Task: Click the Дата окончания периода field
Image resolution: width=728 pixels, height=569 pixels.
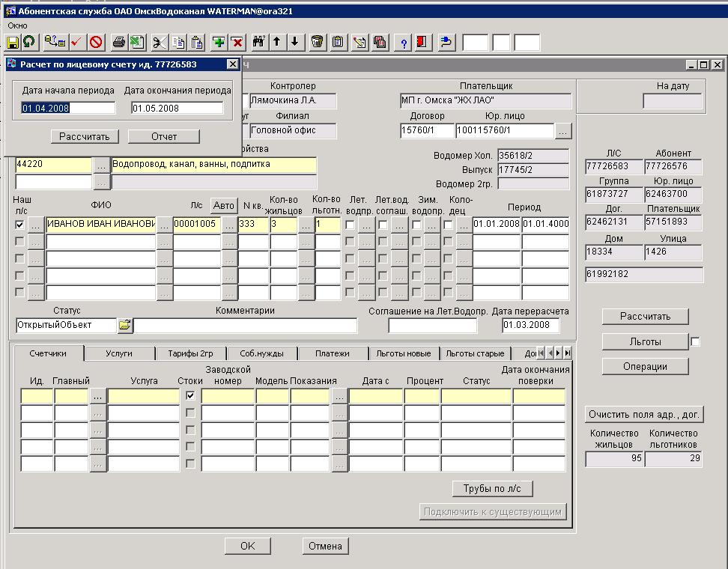Action: [177, 109]
